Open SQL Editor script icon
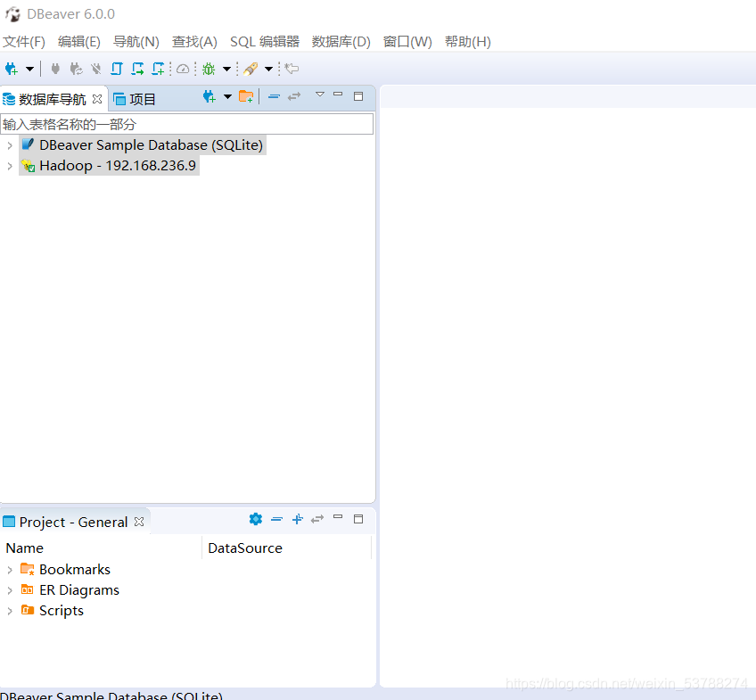Screen dimensions: 756x700 (x=117, y=69)
